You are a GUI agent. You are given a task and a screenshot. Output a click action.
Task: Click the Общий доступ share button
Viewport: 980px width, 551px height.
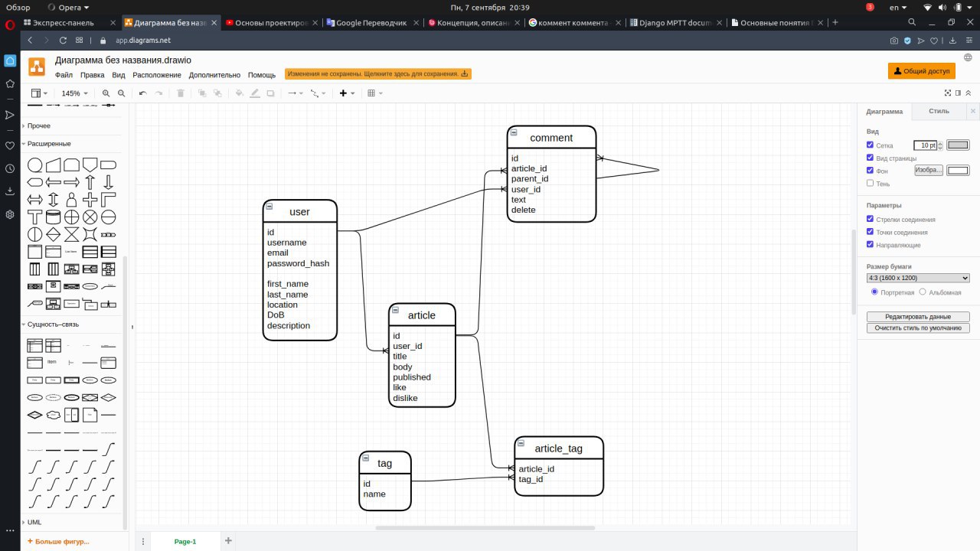(x=922, y=70)
